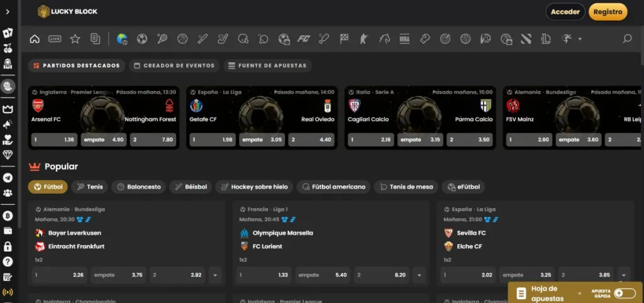This screenshot has height=303, width=644.
Task: Select the checkered racing flag icon
Action: pyautogui.click(x=344, y=39)
